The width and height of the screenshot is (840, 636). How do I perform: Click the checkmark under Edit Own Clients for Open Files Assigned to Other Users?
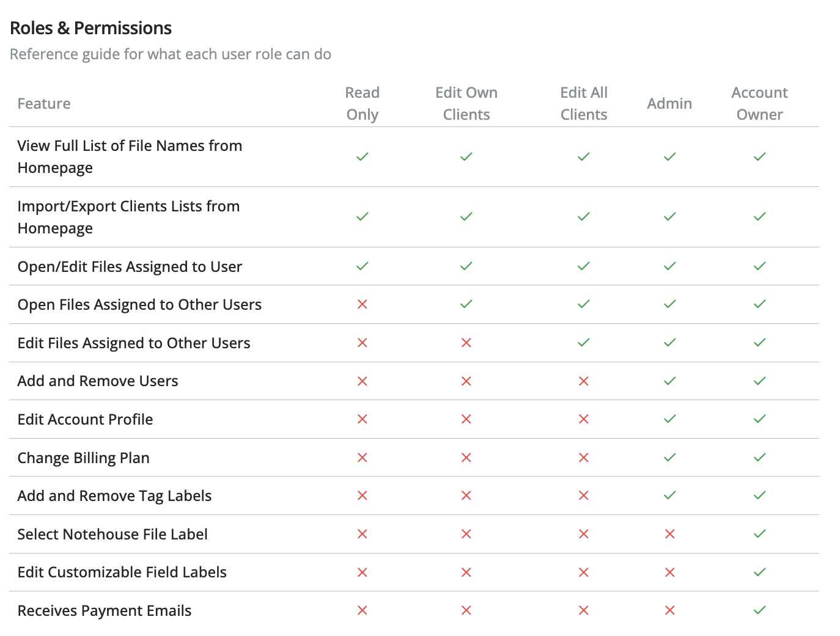466,304
